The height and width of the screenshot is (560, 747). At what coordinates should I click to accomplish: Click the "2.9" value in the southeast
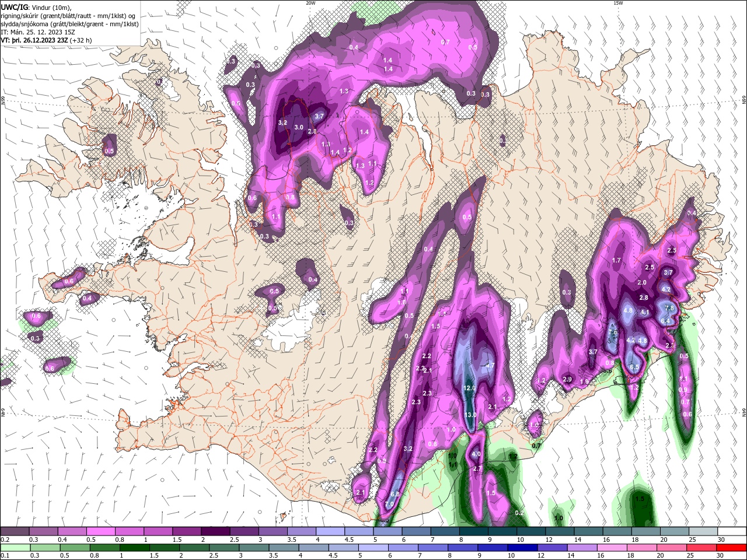click(567, 380)
